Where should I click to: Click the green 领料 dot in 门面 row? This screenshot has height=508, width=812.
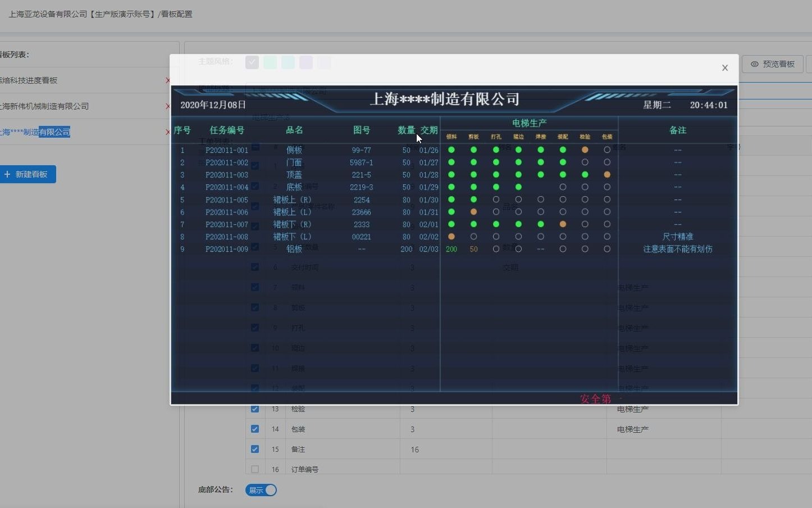451,162
